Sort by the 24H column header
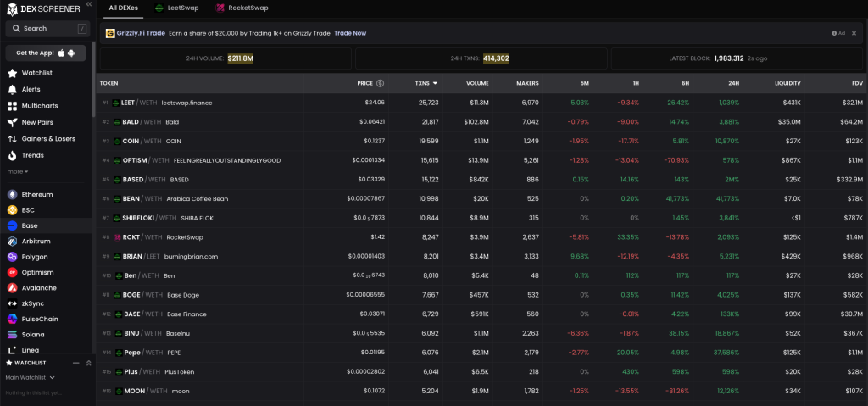This screenshot has width=868, height=406. (x=734, y=83)
